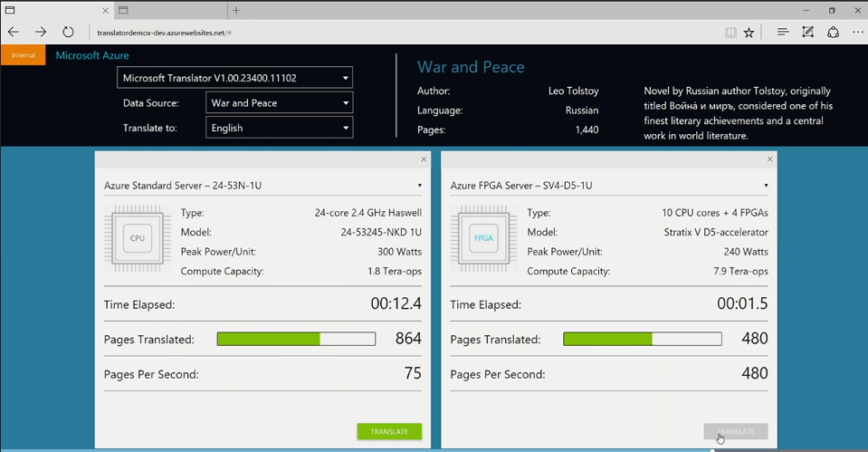The width and height of the screenshot is (868, 452).
Task: Click the 7.9 Tera-ops compute capacity value
Action: click(x=740, y=272)
